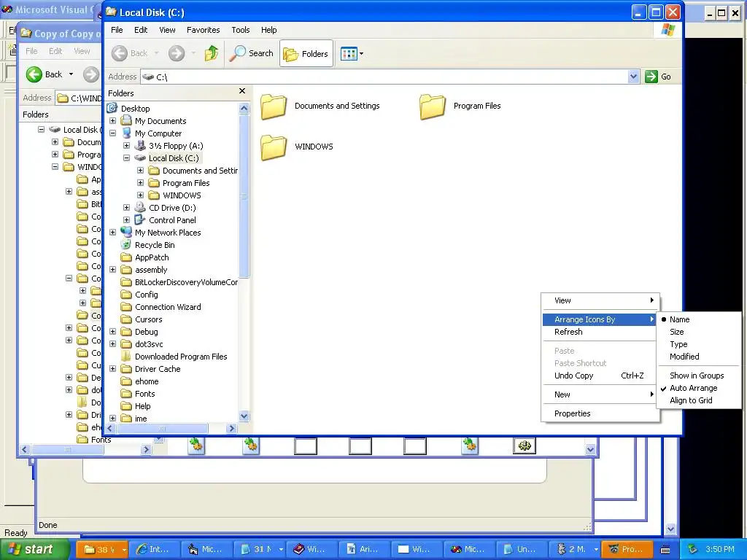This screenshot has width=747, height=560.
Task: Click the C:\ address field
Action: click(390, 77)
